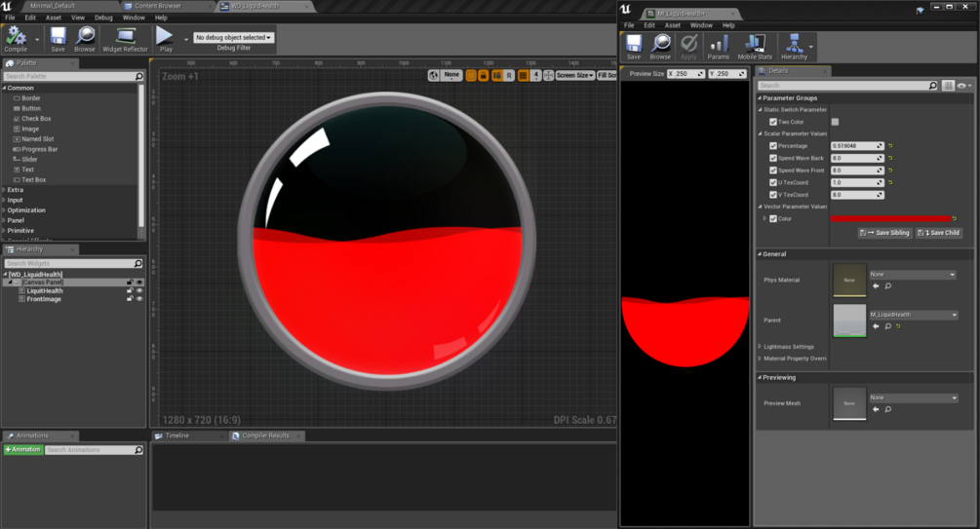Uncheck Speed Wave Front override checkbox
980x529 pixels.
click(x=773, y=170)
